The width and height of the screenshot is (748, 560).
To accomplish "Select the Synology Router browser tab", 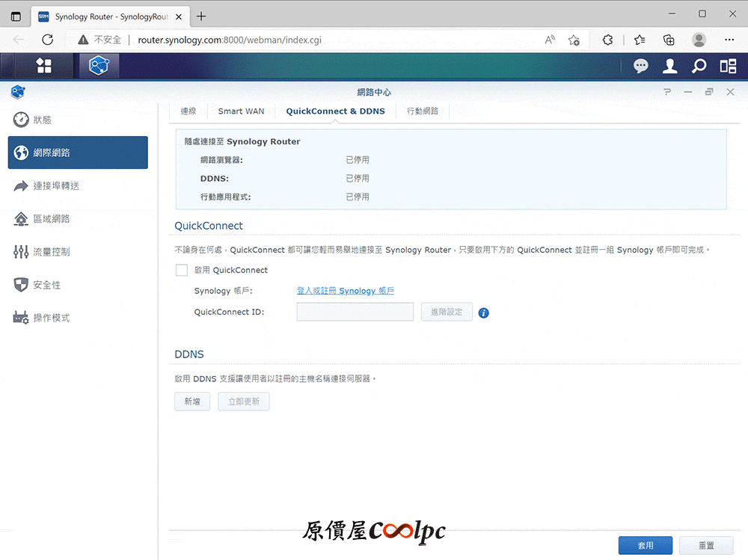I will [111, 16].
